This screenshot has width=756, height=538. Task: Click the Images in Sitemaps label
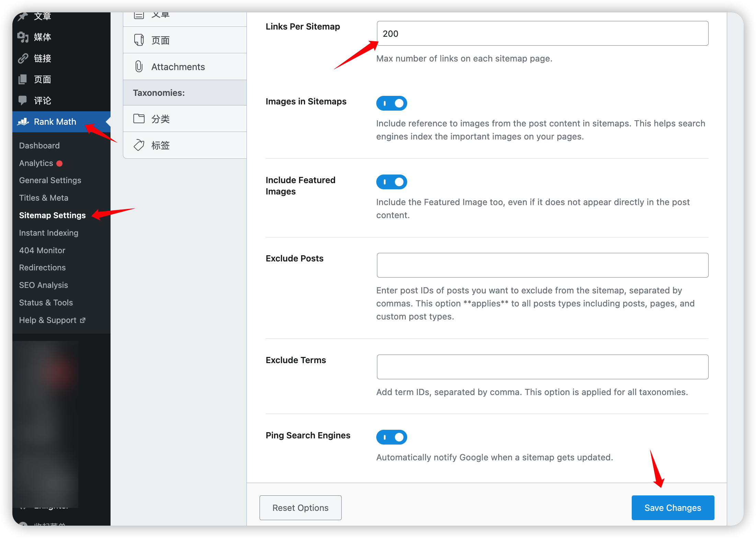pos(306,101)
